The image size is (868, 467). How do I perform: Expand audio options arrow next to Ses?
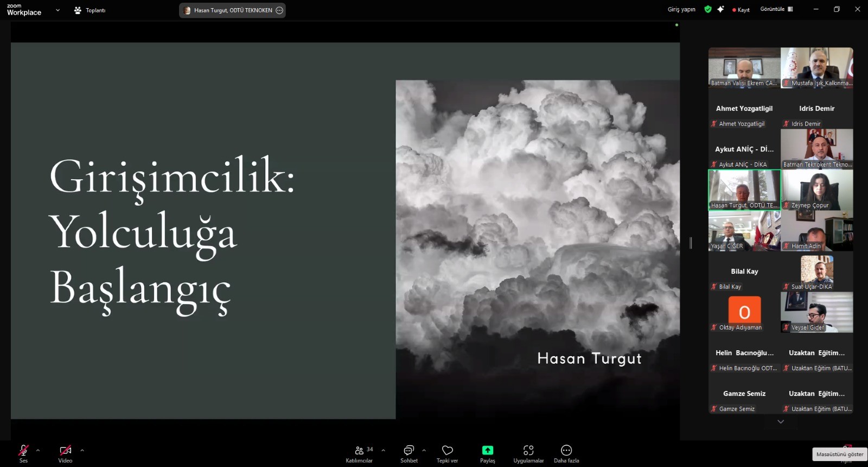point(38,450)
